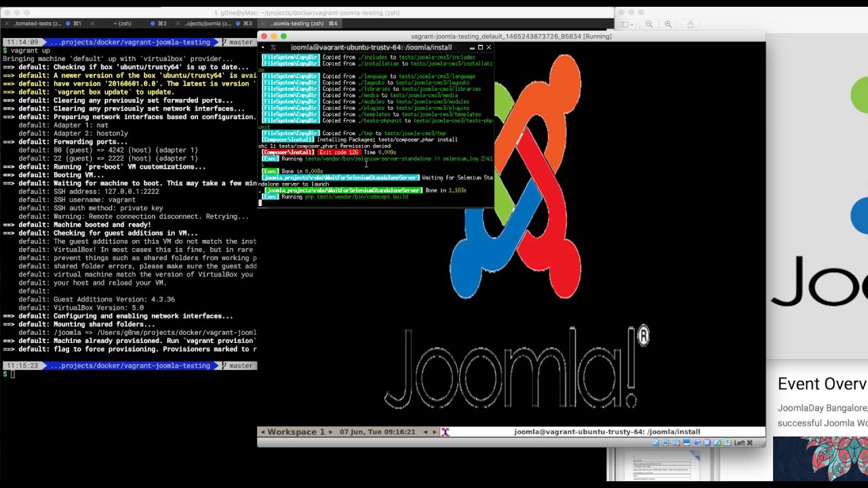Maximize the joomla xterm window inside the VM
The height and width of the screenshot is (488, 868).
click(480, 47)
